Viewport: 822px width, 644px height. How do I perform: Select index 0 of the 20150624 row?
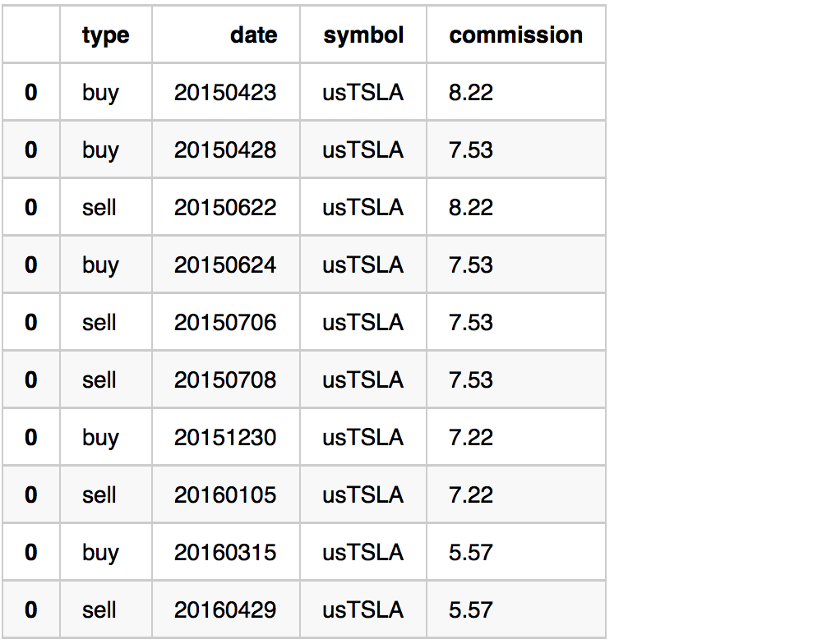[x=31, y=265]
